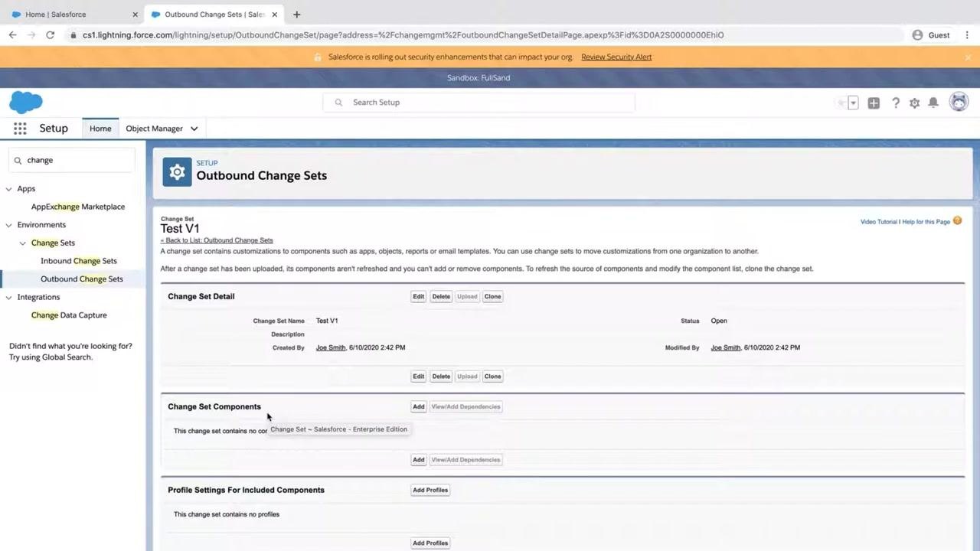Image resolution: width=980 pixels, height=551 pixels.
Task: Click the lower Add button under components
Action: click(418, 460)
